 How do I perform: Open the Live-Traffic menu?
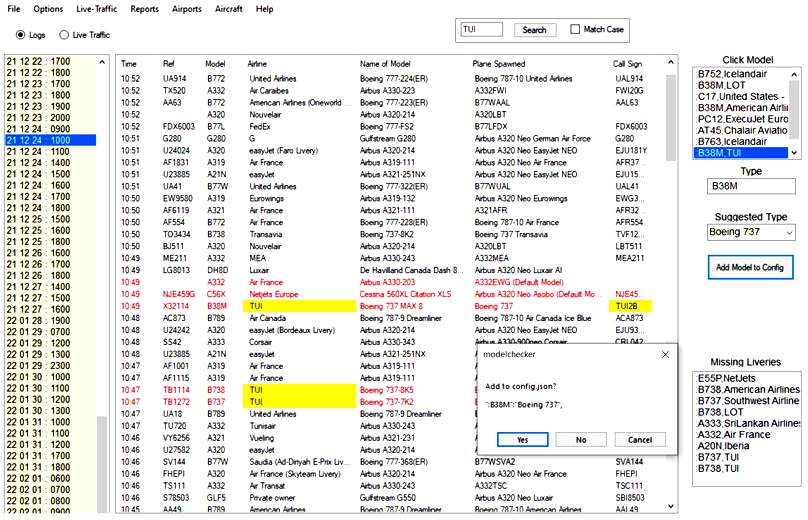96,9
